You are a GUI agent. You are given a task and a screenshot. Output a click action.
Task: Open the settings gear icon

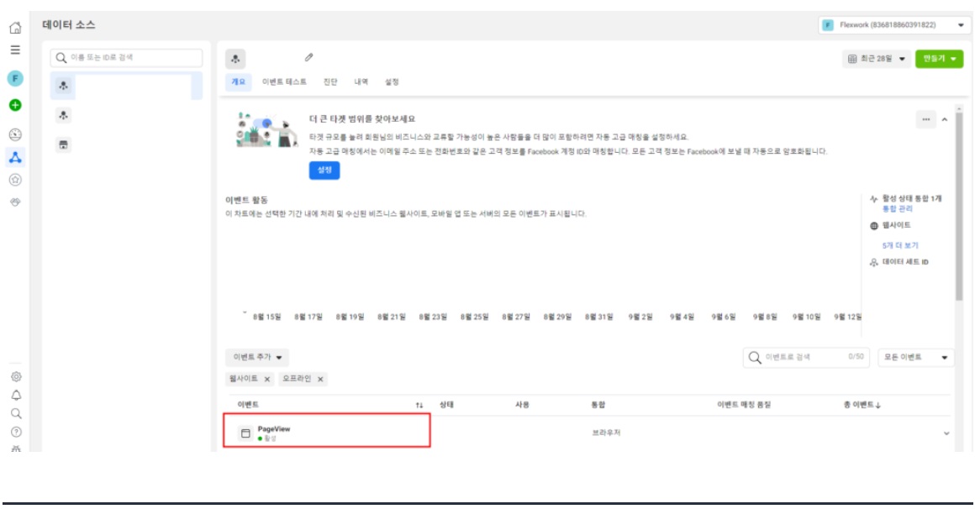click(16, 376)
